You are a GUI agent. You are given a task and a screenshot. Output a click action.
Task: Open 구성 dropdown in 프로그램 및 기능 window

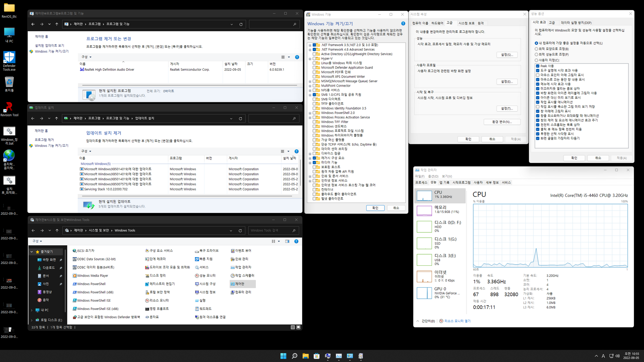pyautogui.click(x=86, y=57)
